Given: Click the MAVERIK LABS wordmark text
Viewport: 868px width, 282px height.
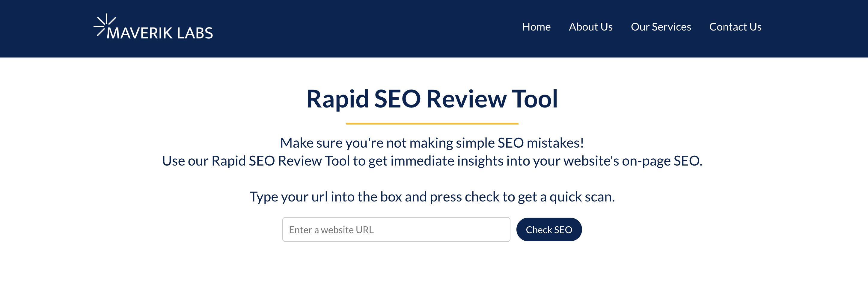Looking at the screenshot, I should coord(161,33).
